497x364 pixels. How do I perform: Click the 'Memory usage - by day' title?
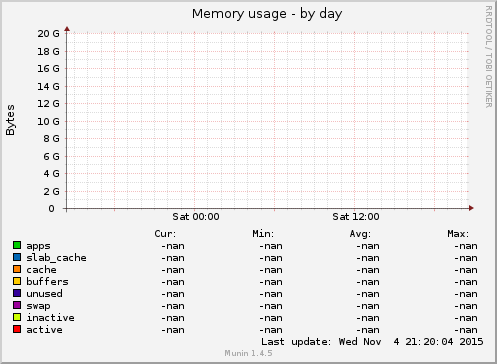tap(267, 14)
